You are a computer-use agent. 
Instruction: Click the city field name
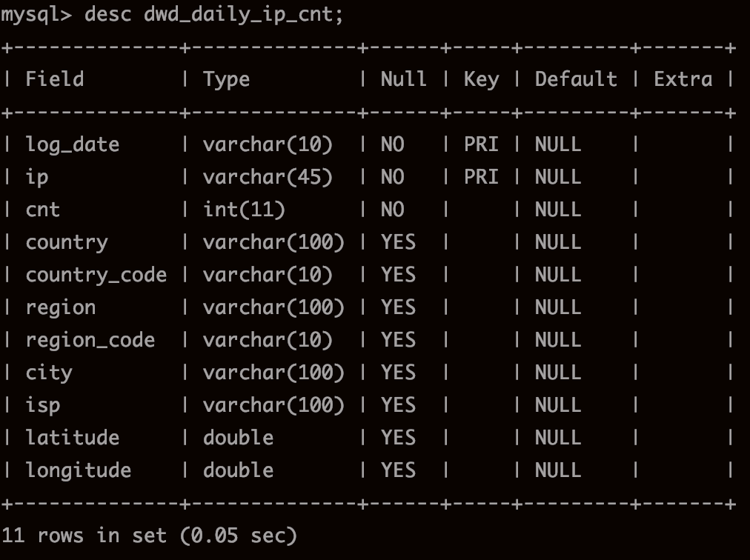(x=49, y=373)
